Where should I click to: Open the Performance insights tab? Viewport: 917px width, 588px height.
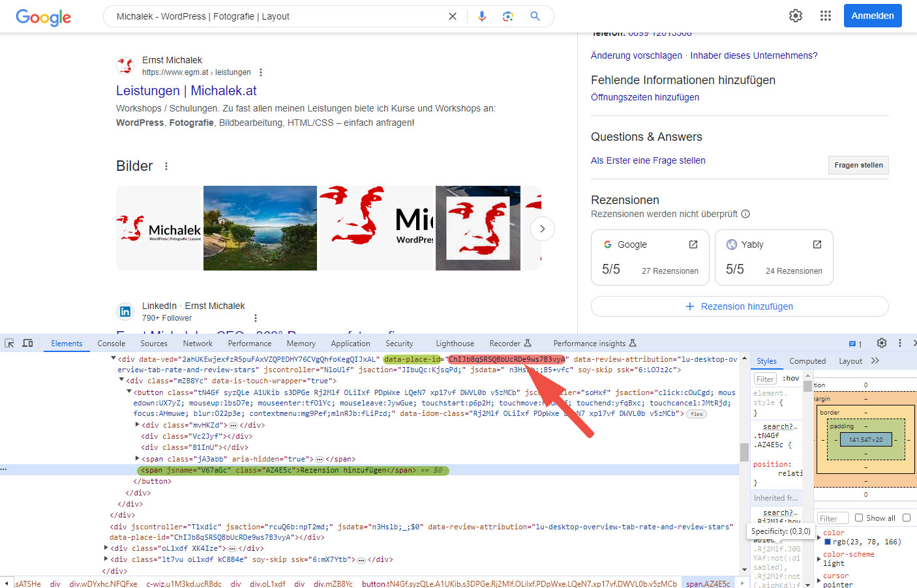(595, 344)
